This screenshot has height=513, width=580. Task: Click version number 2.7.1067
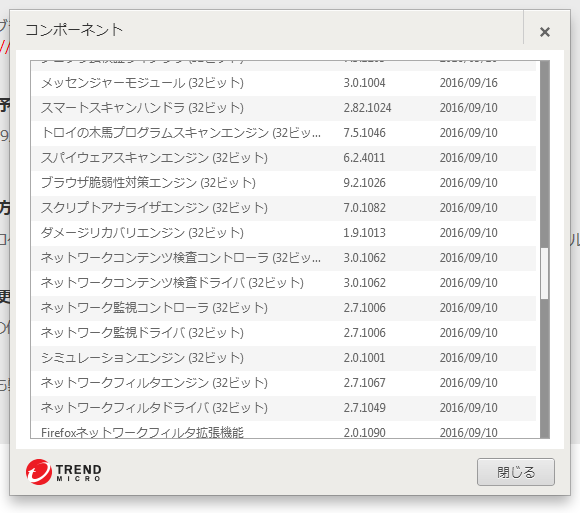[x=364, y=383]
